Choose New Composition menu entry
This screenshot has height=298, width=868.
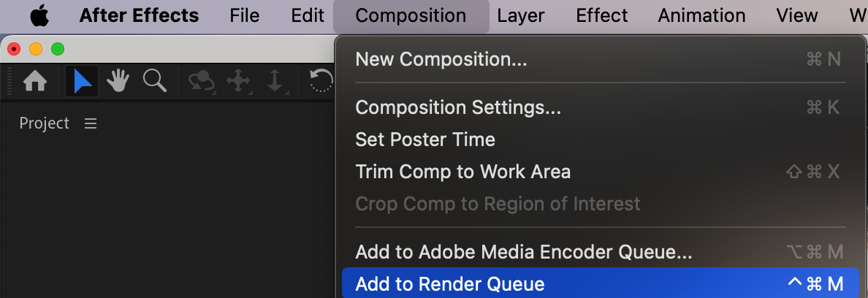point(441,59)
